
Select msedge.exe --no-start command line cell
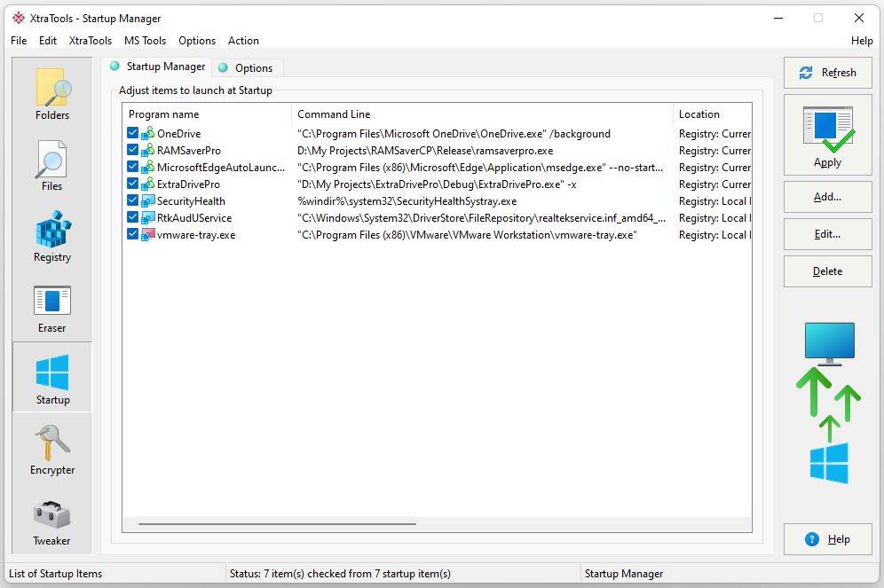coord(480,168)
